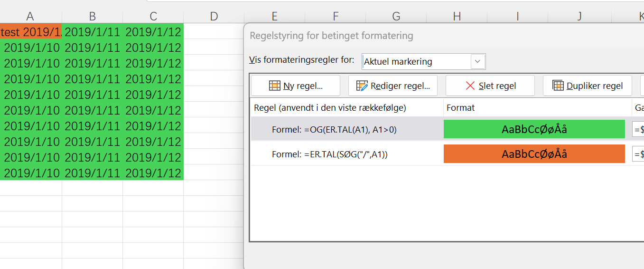The image size is (644, 269).
Task: Click the Dupliker regel table icon
Action: (x=558, y=86)
